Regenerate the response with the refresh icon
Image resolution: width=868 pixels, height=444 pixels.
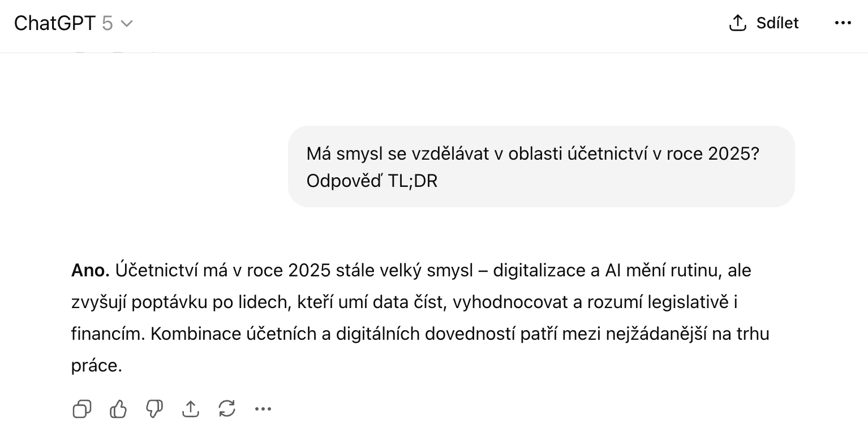227,408
